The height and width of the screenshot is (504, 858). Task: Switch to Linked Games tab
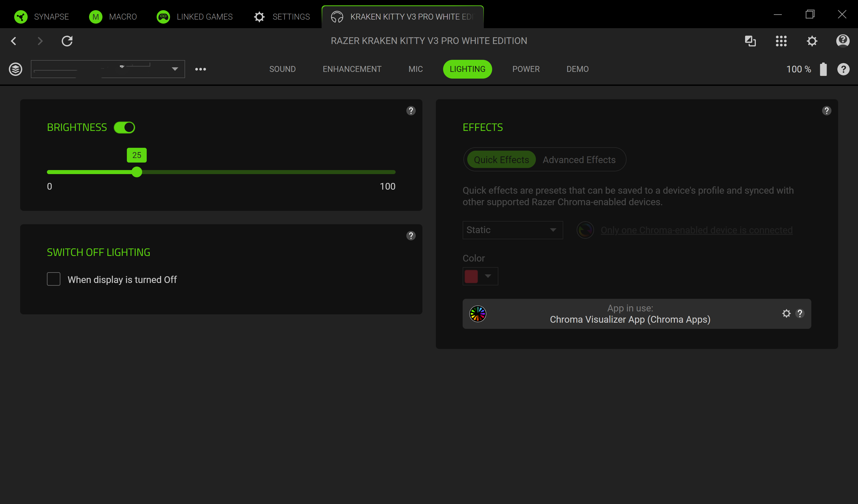coord(194,16)
